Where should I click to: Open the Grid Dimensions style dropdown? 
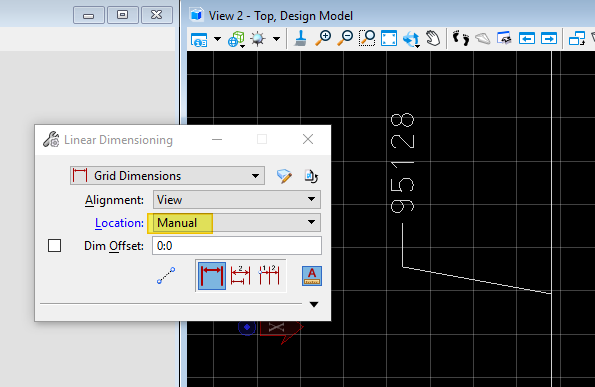[167, 176]
